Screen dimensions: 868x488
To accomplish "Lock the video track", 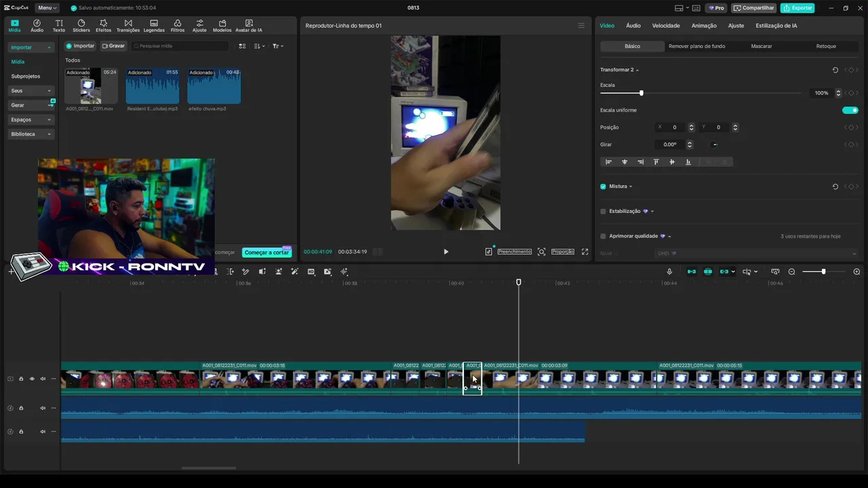I will 21,379.
